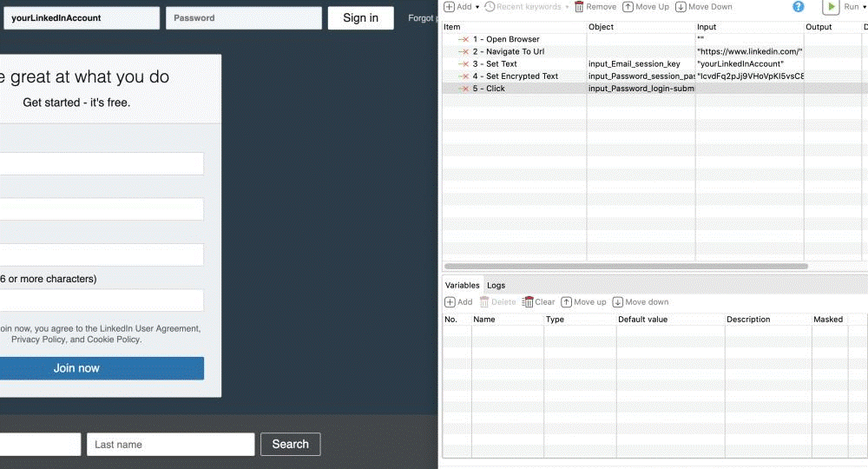The width and height of the screenshot is (868, 469).
Task: Click Move Down arrow icon in toolbar
Action: pyautogui.click(x=681, y=7)
